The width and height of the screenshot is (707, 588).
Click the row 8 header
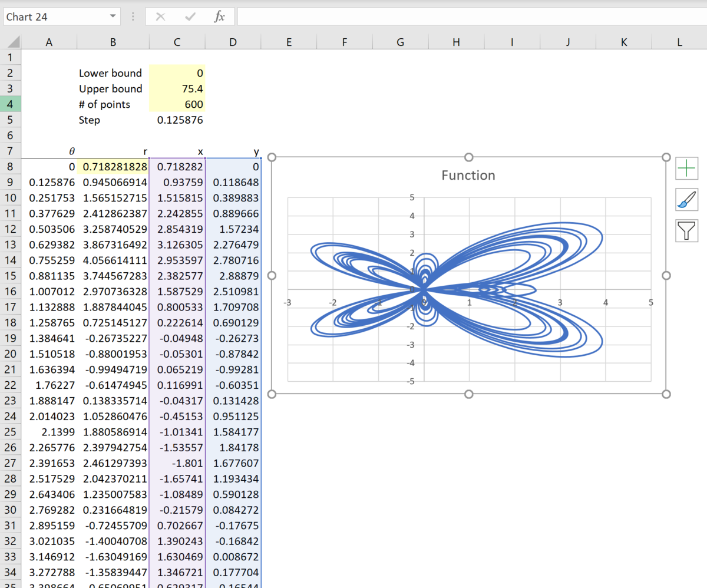pyautogui.click(x=11, y=167)
